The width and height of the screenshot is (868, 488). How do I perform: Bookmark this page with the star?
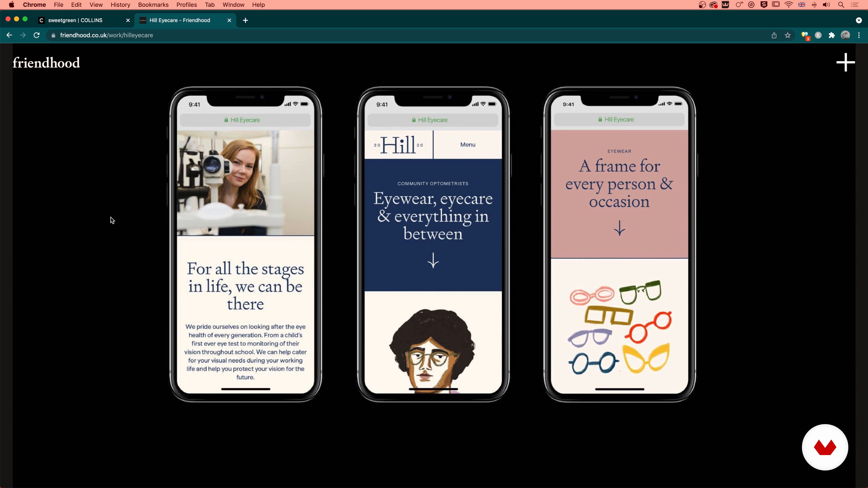788,35
